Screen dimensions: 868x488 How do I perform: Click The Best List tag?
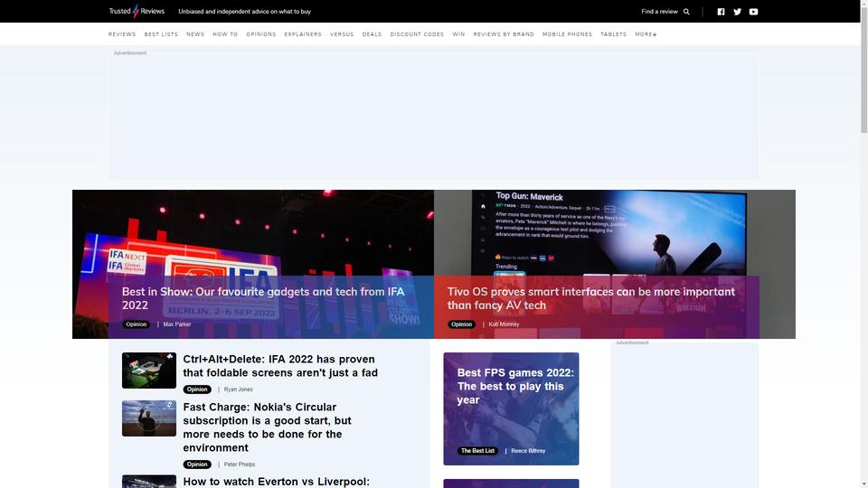[x=477, y=451]
